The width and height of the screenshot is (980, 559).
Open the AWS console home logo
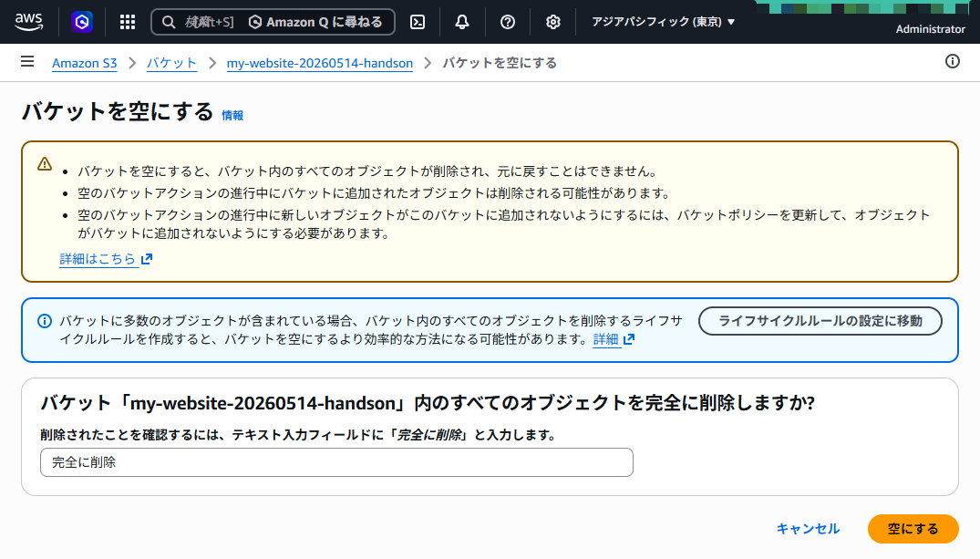29,22
